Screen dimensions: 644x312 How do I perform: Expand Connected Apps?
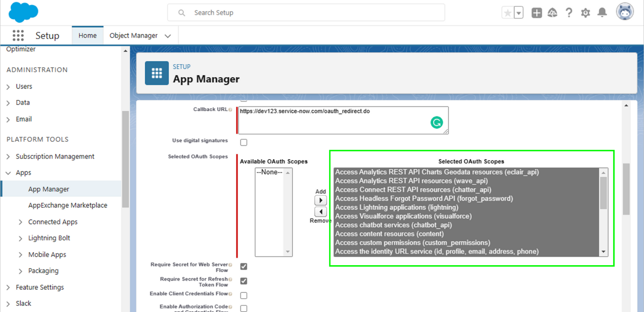point(21,222)
